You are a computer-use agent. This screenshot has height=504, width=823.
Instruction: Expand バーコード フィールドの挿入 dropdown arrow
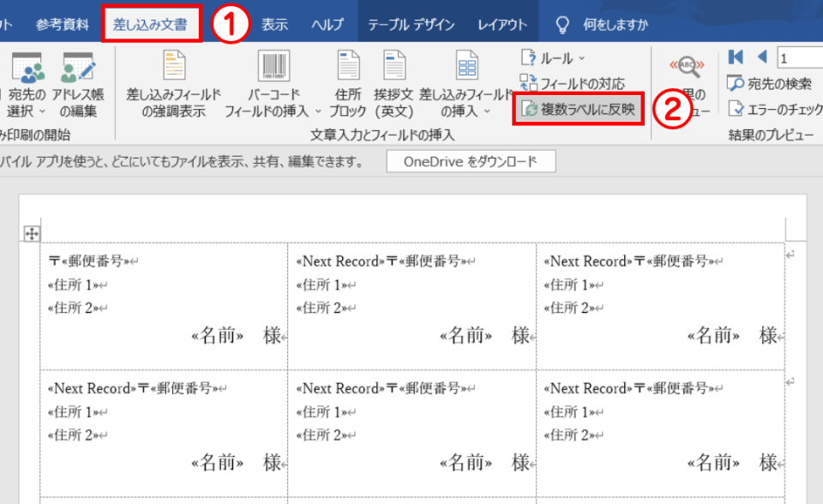point(317,111)
